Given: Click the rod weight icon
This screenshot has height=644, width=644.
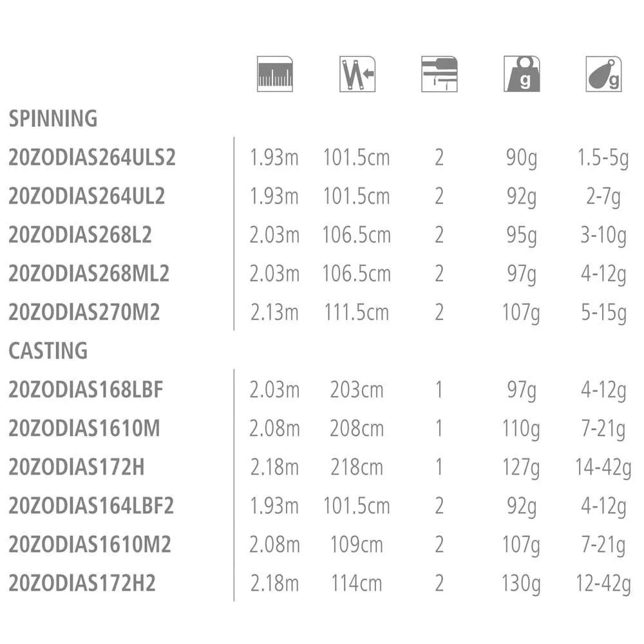Looking at the screenshot, I should click(521, 74).
